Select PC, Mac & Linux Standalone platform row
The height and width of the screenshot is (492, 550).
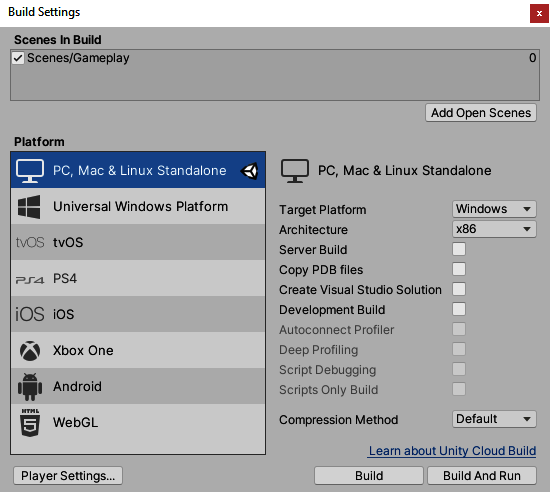(x=138, y=170)
